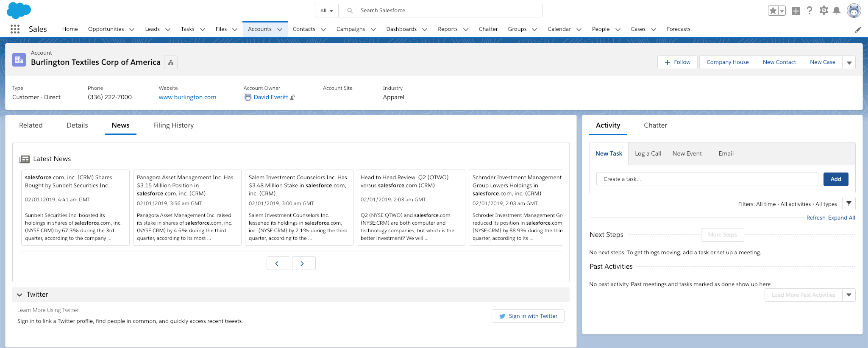Screen dimensions: 868x348
Task: Switch to the Details tab
Action: [77, 125]
